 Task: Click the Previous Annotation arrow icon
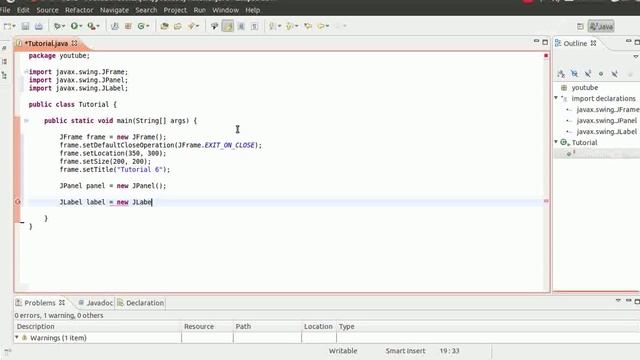click(289, 26)
